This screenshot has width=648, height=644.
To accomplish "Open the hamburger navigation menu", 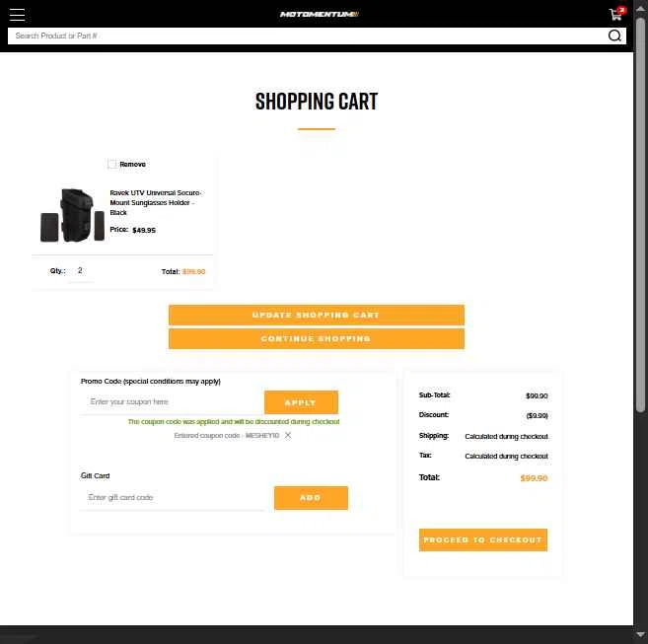I will (17, 15).
